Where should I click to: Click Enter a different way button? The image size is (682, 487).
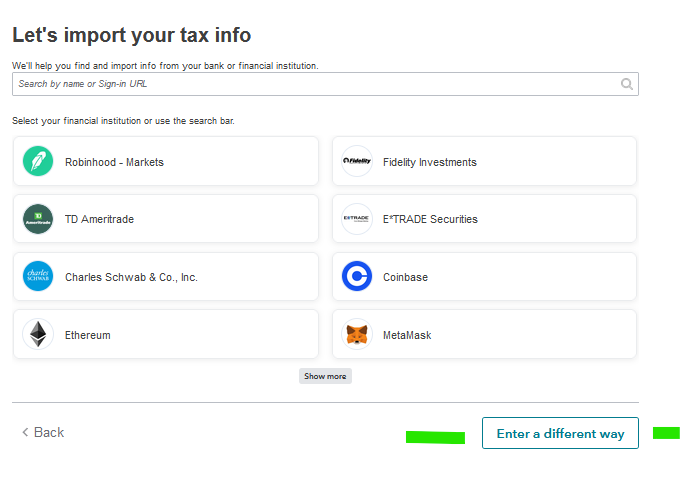pyautogui.click(x=560, y=433)
